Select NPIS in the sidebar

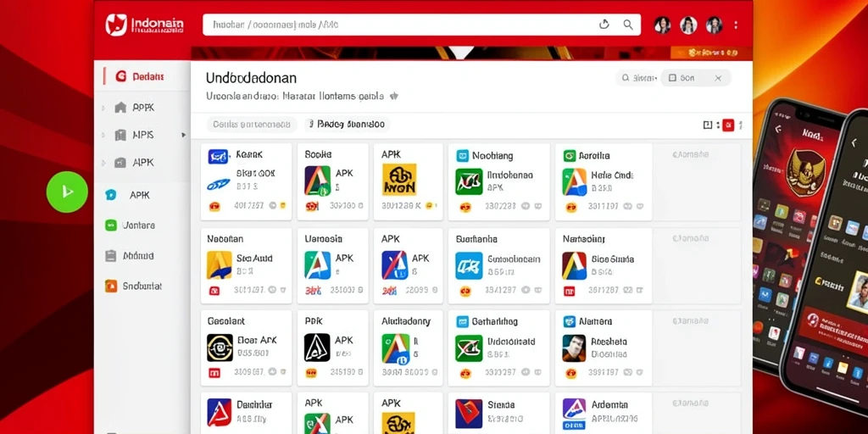point(142,135)
